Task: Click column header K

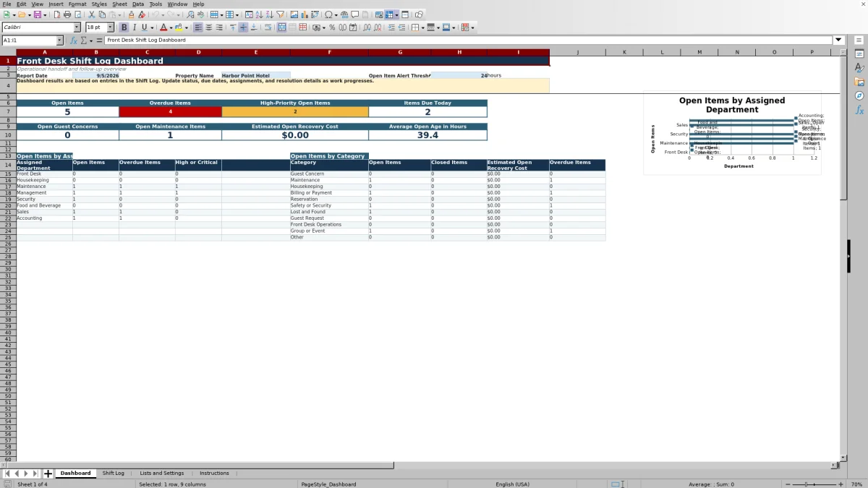Action: [624, 52]
